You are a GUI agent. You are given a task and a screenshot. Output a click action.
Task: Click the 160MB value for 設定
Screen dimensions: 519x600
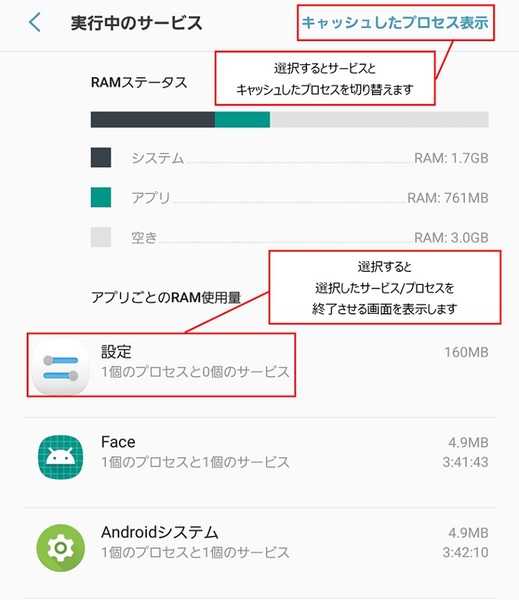click(x=466, y=352)
